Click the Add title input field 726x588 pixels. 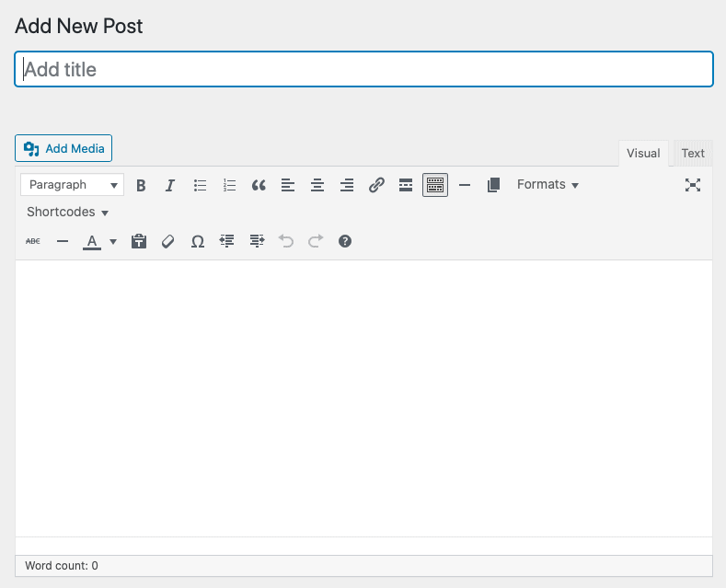coord(363,69)
